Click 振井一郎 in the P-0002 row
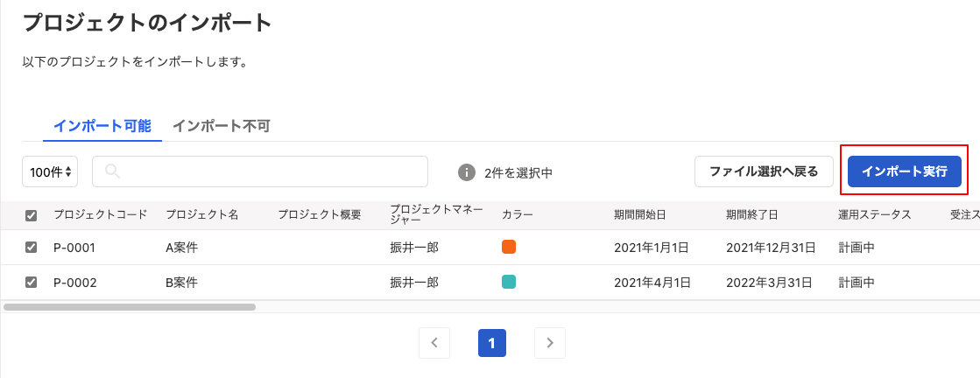 click(413, 283)
